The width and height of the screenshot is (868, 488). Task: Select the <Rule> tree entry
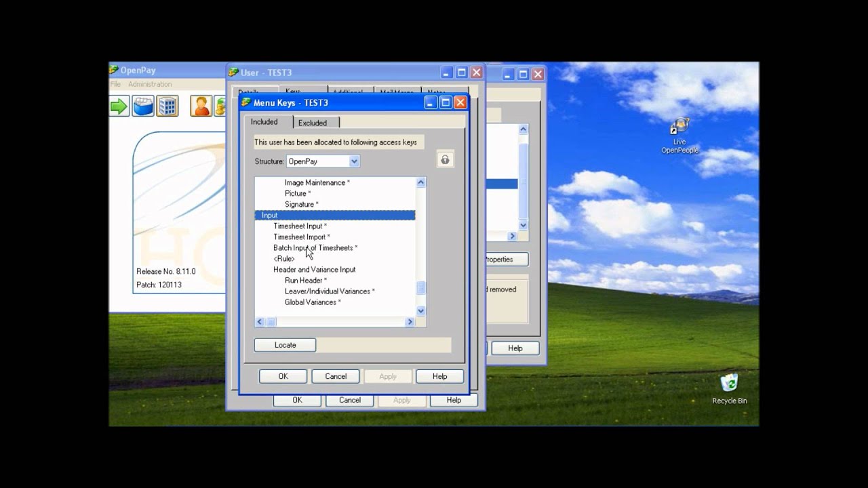click(x=284, y=258)
